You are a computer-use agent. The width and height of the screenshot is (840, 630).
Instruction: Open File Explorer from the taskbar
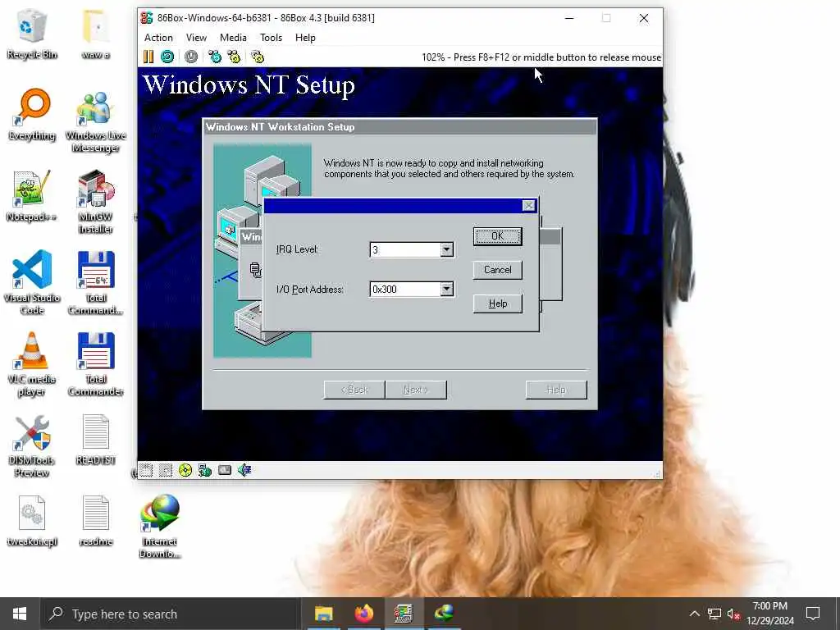pyautogui.click(x=323, y=614)
